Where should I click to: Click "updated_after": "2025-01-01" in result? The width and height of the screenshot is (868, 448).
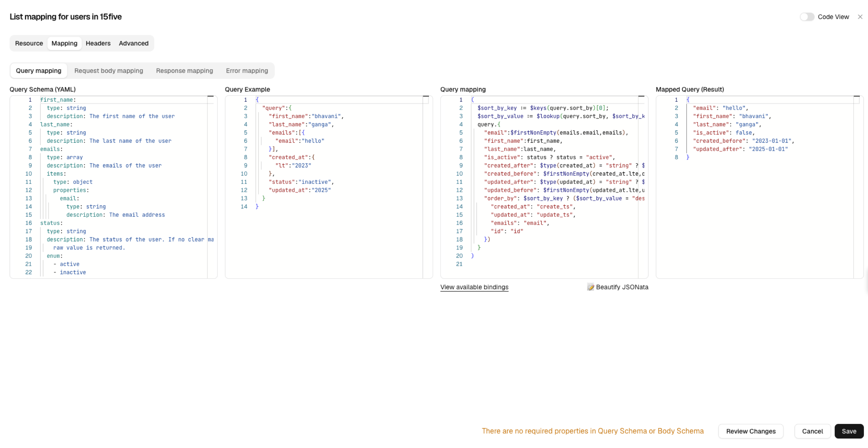740,149
